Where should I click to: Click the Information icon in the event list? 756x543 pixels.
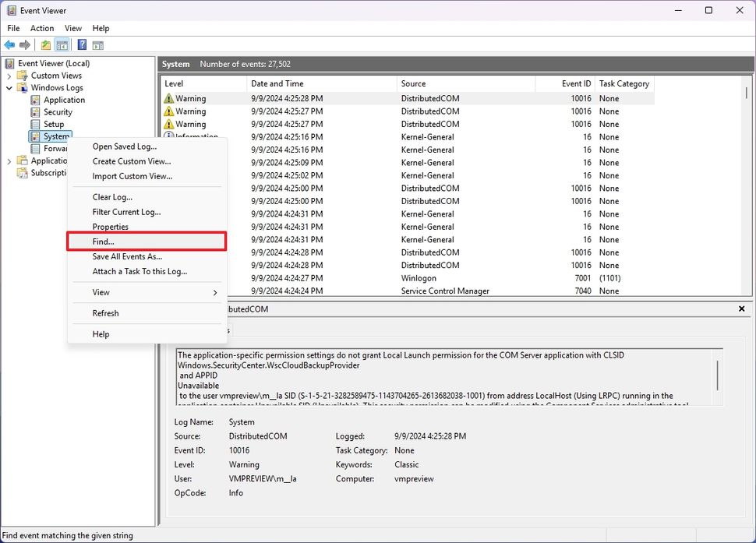(168, 136)
